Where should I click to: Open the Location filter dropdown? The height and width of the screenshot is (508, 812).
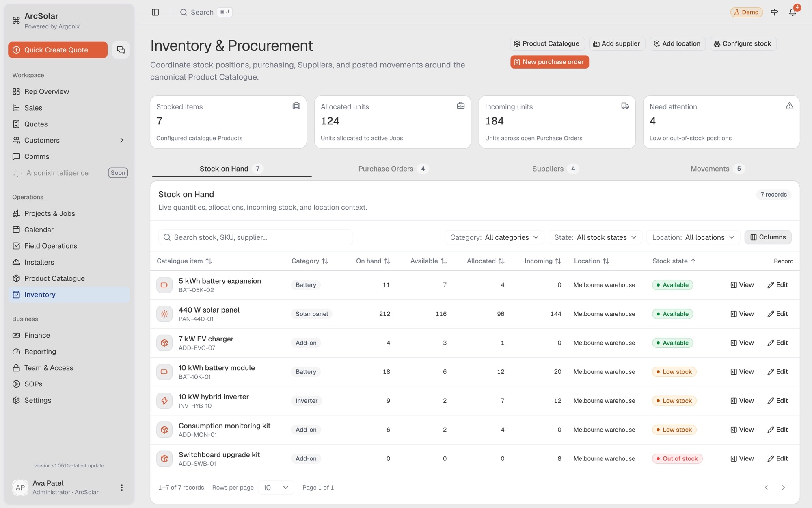693,237
